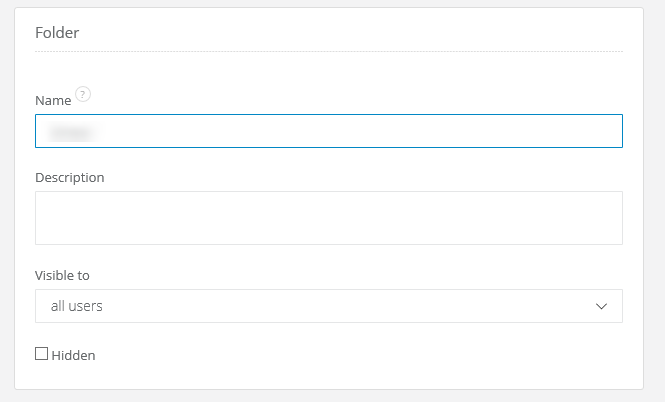Click the grey background outside the panel

tap(654, 200)
